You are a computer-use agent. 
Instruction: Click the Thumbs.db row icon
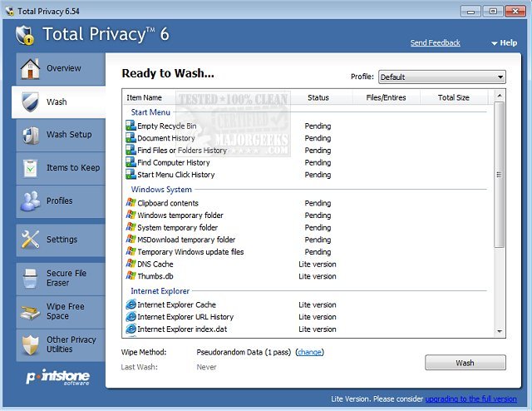(131, 276)
